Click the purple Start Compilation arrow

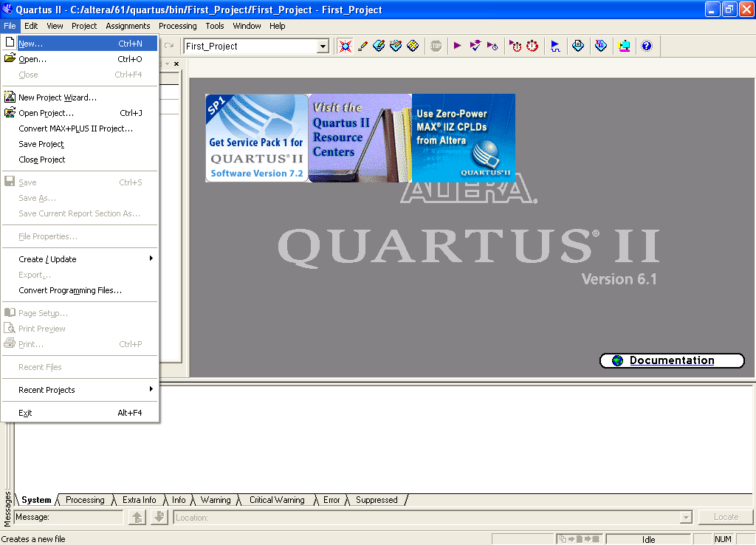(457, 46)
